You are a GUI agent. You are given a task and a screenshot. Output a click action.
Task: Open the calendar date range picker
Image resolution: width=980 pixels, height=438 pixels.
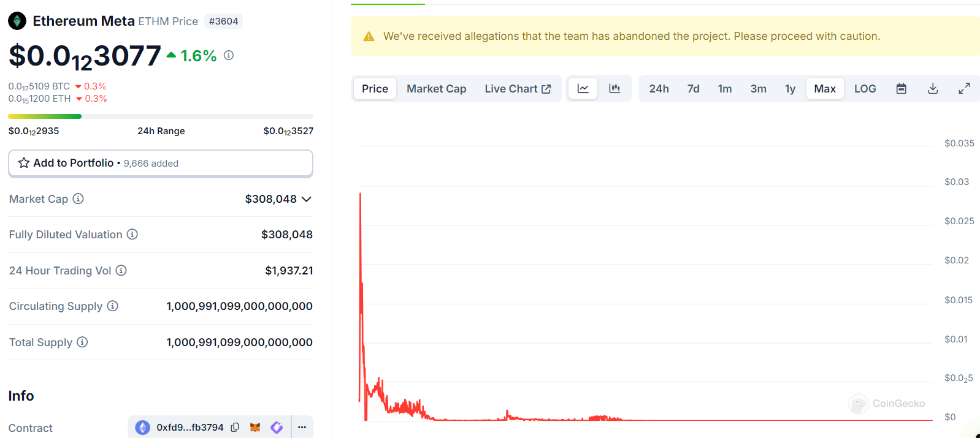coord(901,89)
